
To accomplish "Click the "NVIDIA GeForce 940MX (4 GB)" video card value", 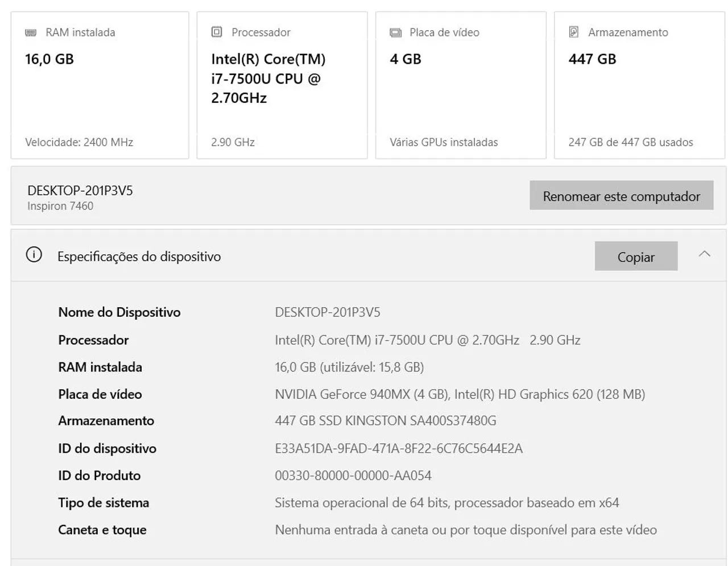I will pos(363,394).
